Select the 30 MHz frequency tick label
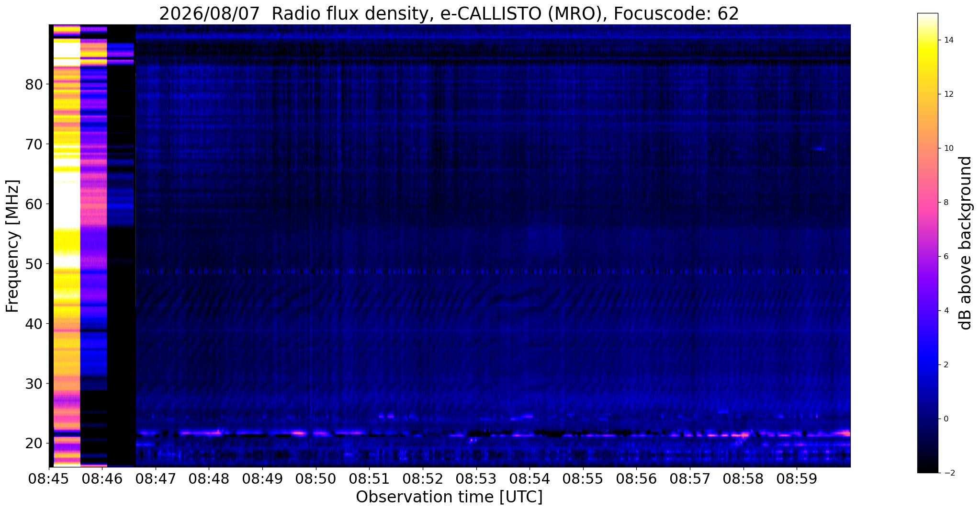 click(x=34, y=384)
